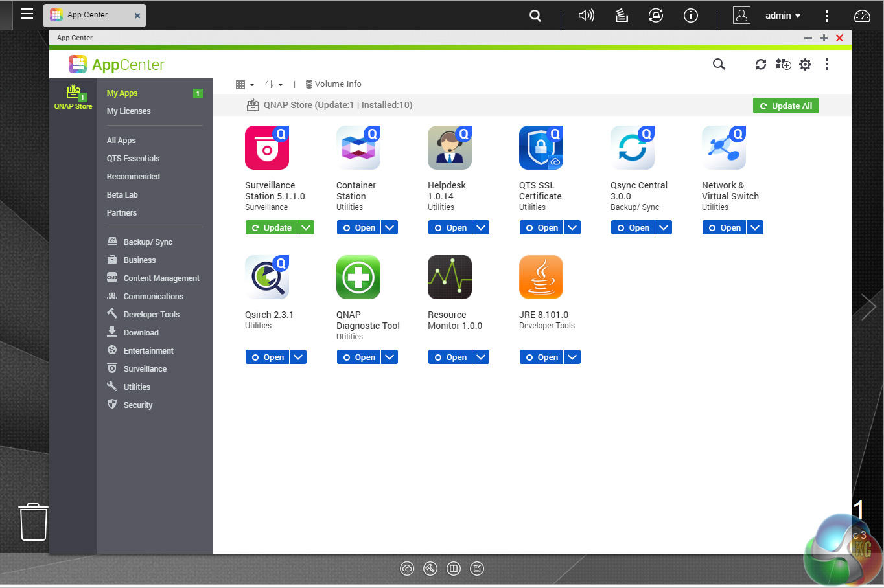884x588 pixels.
Task: Click the Update All button
Action: tap(785, 106)
